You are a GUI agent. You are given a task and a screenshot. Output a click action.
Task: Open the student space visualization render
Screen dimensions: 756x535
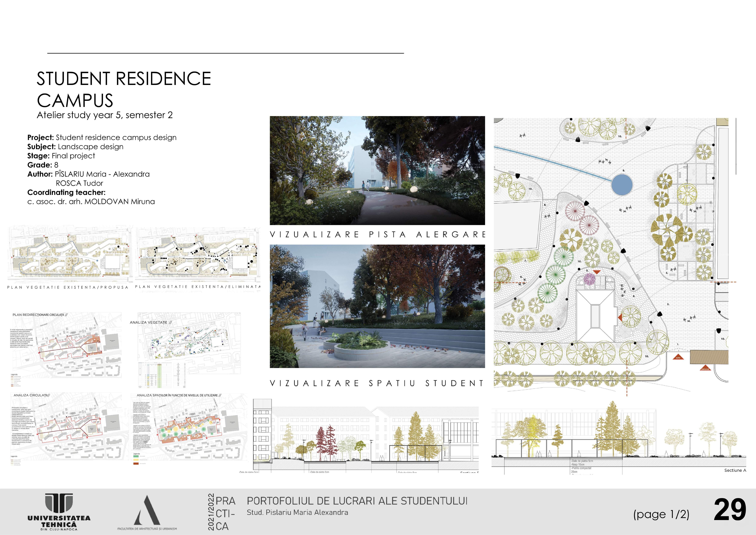pyautogui.click(x=377, y=306)
